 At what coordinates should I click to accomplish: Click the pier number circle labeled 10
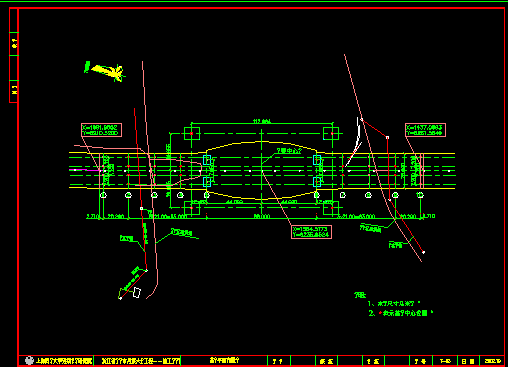point(420,195)
